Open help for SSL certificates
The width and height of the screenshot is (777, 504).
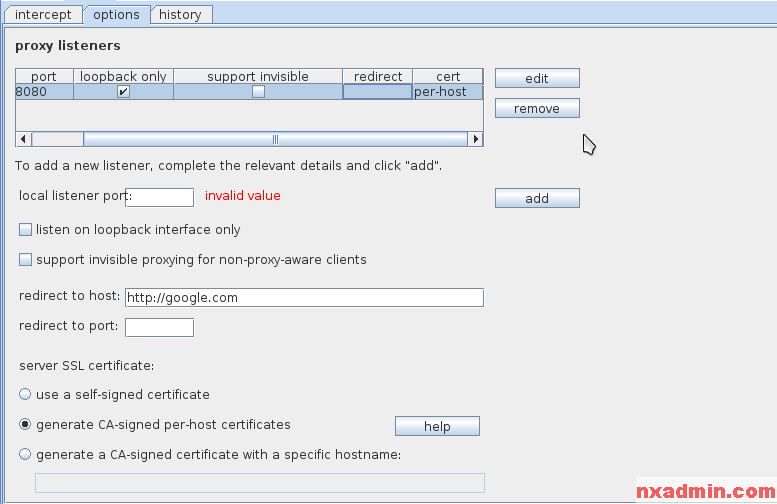(437, 426)
